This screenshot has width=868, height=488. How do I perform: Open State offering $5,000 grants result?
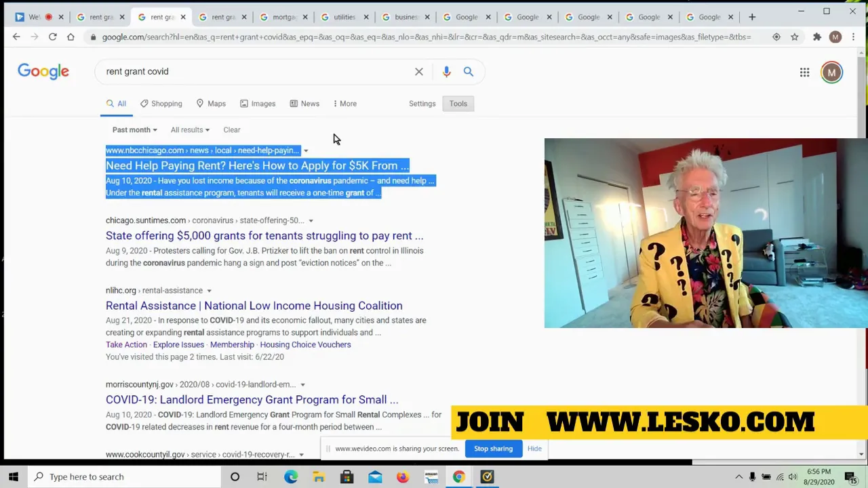coord(264,236)
